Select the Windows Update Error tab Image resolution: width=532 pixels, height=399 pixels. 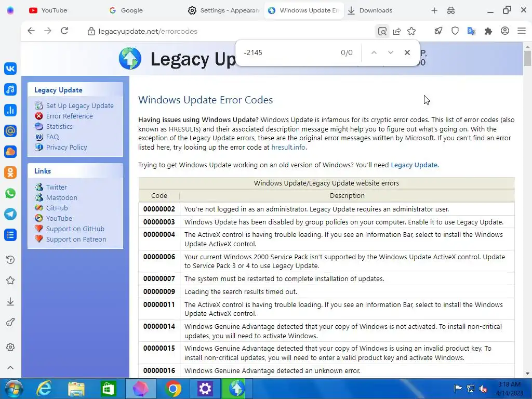click(x=303, y=10)
